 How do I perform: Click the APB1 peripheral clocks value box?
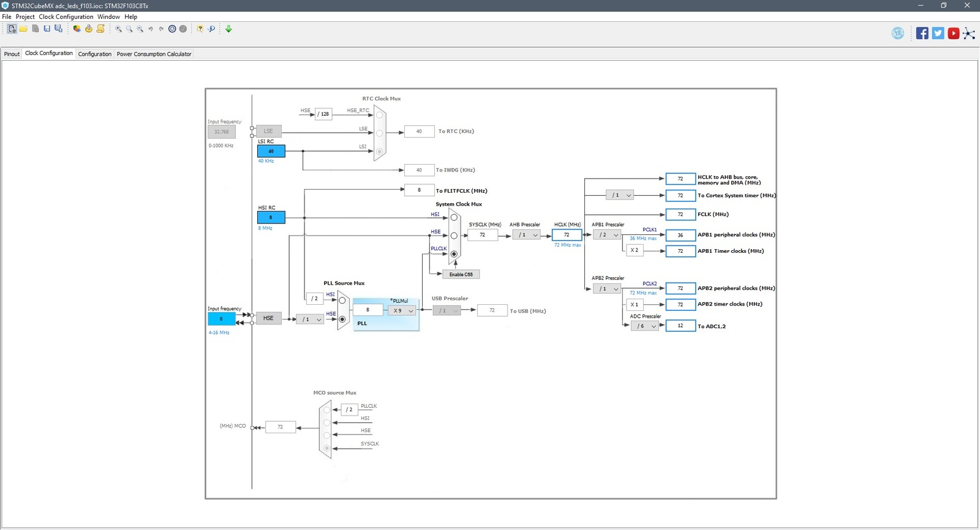click(x=680, y=235)
